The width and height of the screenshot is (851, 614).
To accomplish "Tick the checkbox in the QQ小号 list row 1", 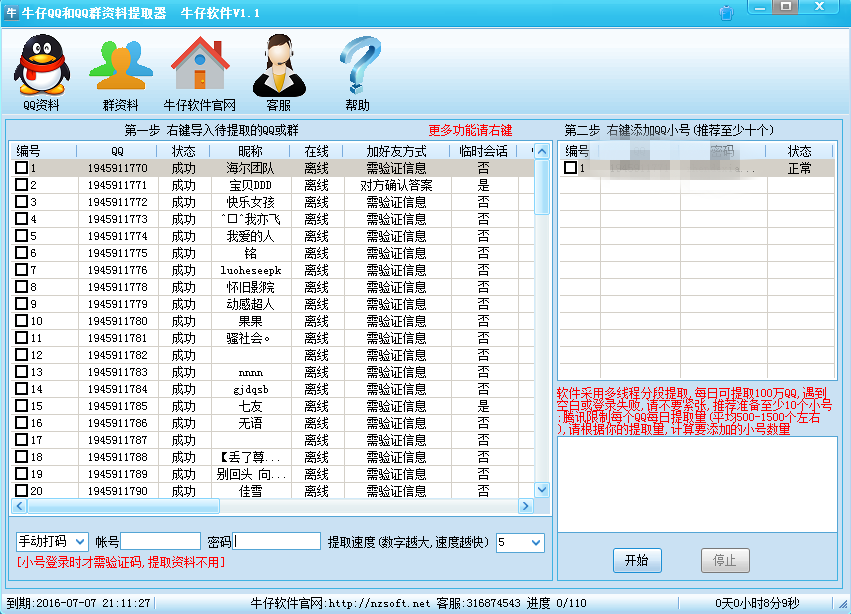I will (570, 168).
